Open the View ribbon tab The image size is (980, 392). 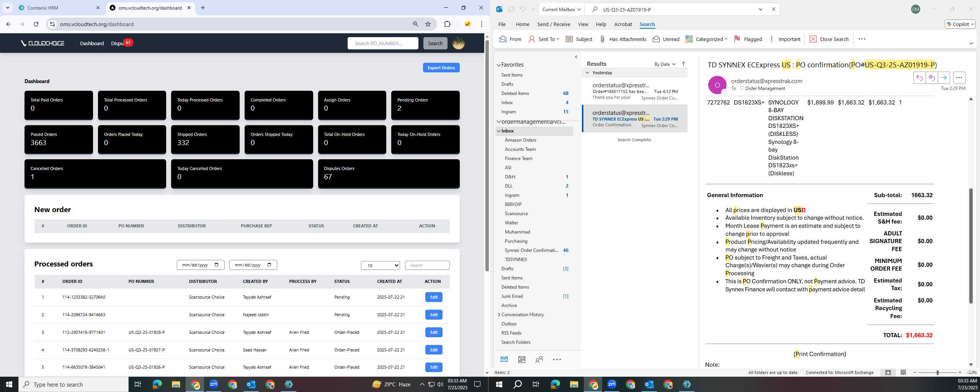pos(583,24)
